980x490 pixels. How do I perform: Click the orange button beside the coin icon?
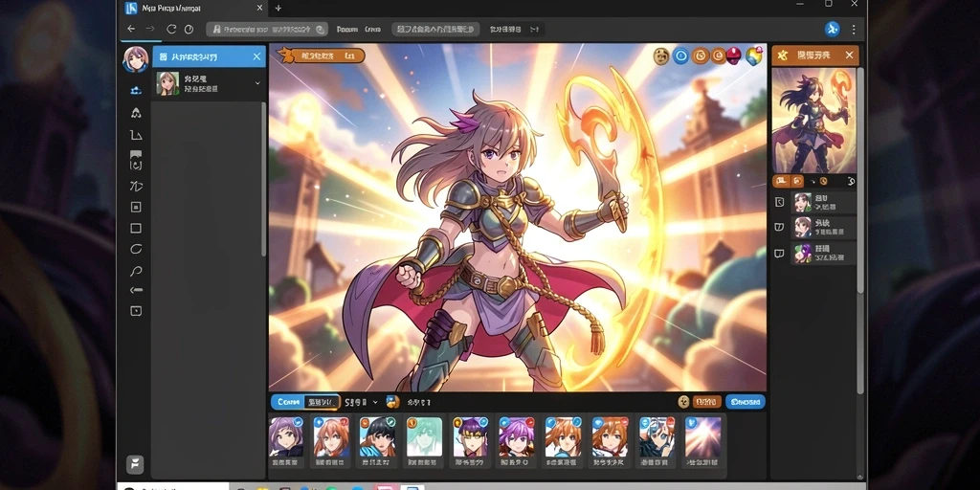707,401
